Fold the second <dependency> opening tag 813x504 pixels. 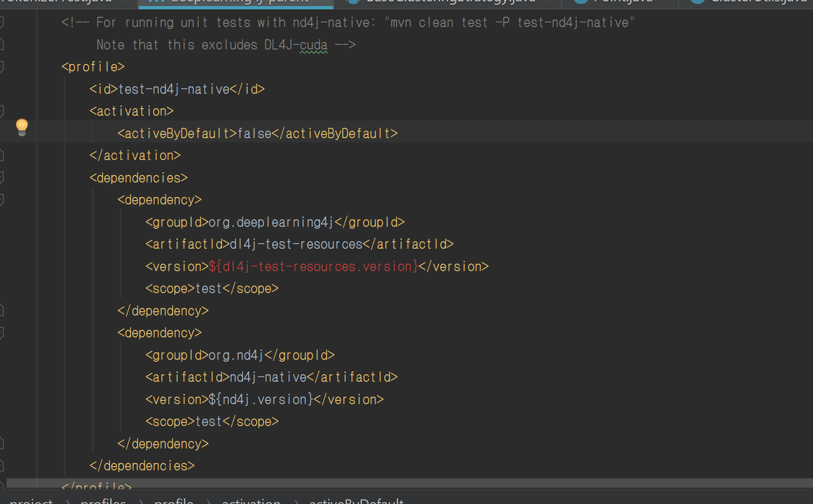coord(1,333)
